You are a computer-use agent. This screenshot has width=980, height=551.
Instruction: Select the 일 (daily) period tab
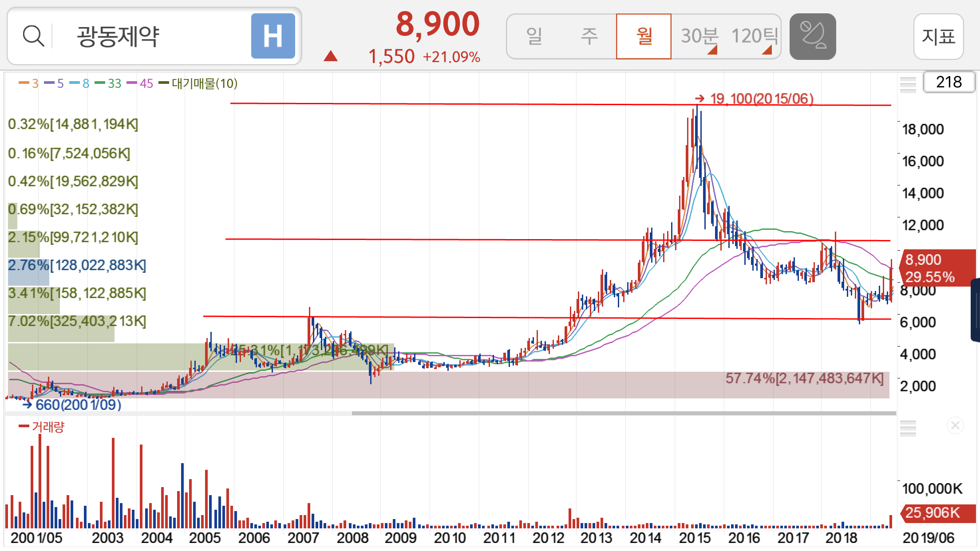[534, 36]
